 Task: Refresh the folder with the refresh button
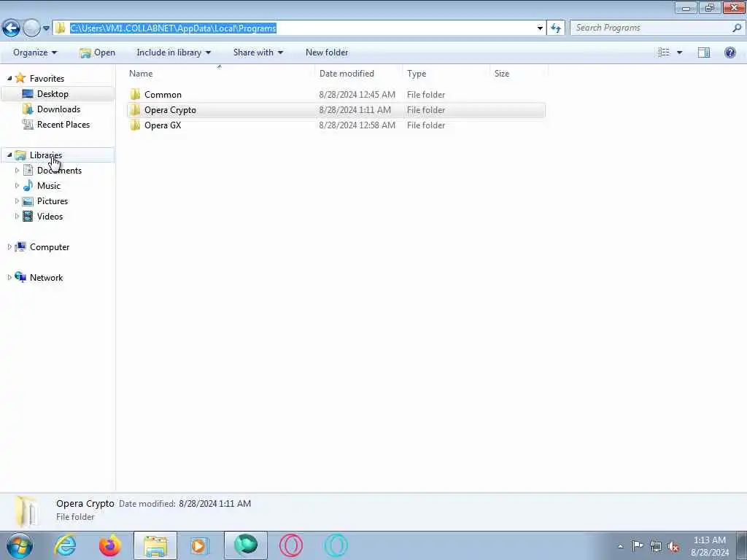(555, 28)
